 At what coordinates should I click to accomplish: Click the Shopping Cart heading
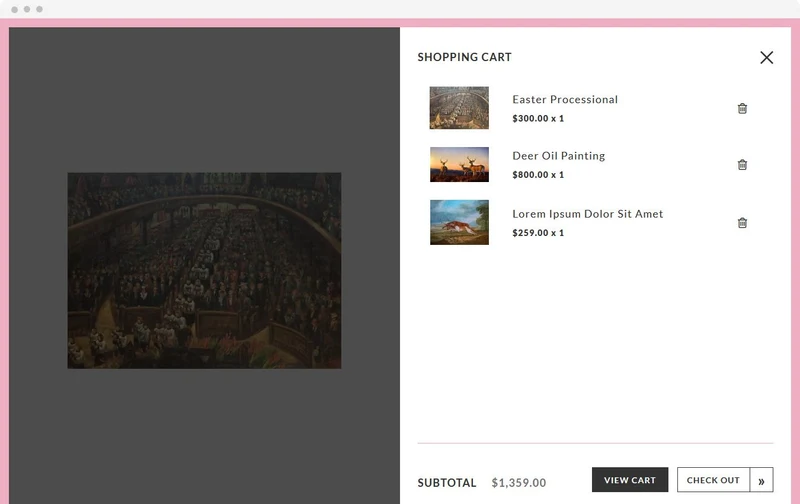[x=464, y=57]
